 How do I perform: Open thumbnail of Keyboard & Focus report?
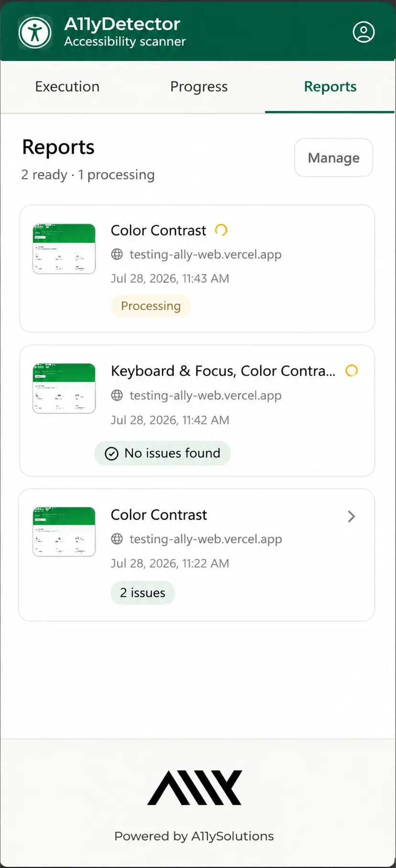point(64,389)
